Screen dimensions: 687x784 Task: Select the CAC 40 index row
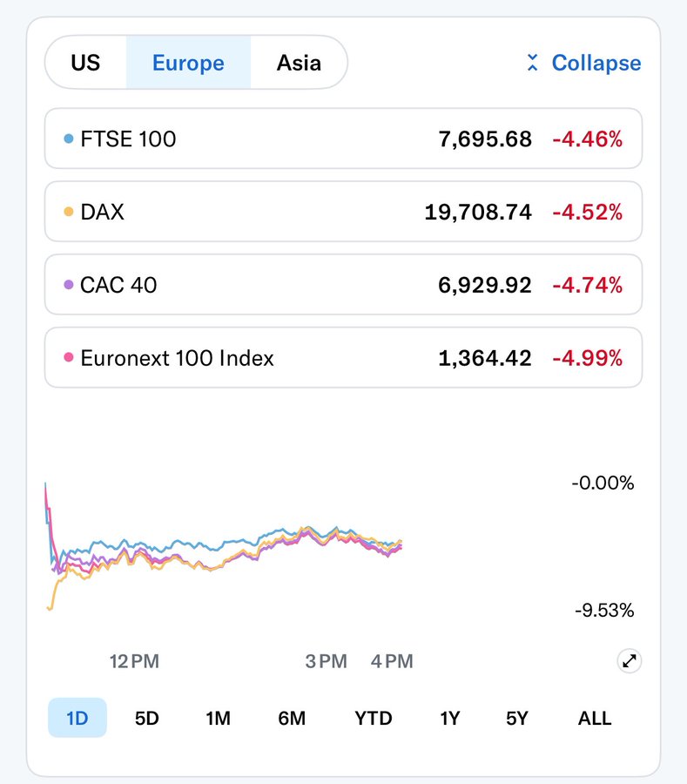pyautogui.click(x=343, y=285)
